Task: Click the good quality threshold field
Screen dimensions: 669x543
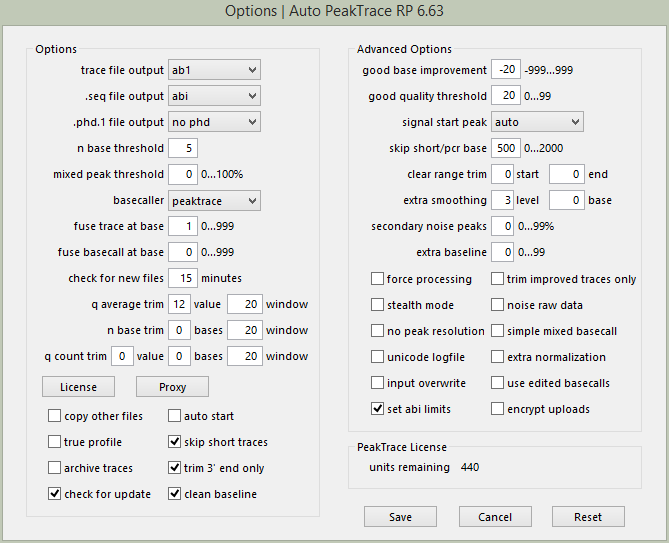Action: tap(506, 96)
